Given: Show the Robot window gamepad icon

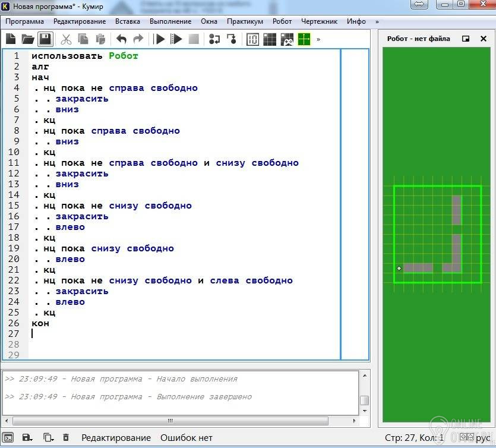Looking at the screenshot, I should pos(287,39).
